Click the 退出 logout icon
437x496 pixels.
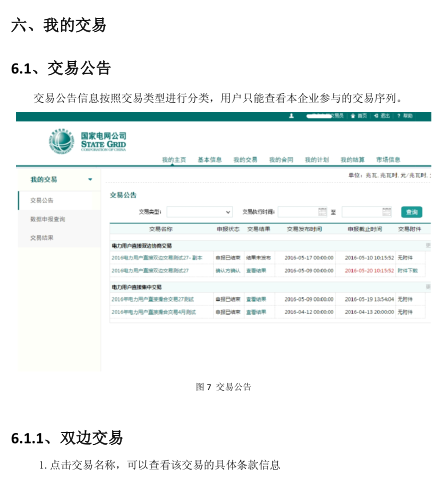click(376, 116)
